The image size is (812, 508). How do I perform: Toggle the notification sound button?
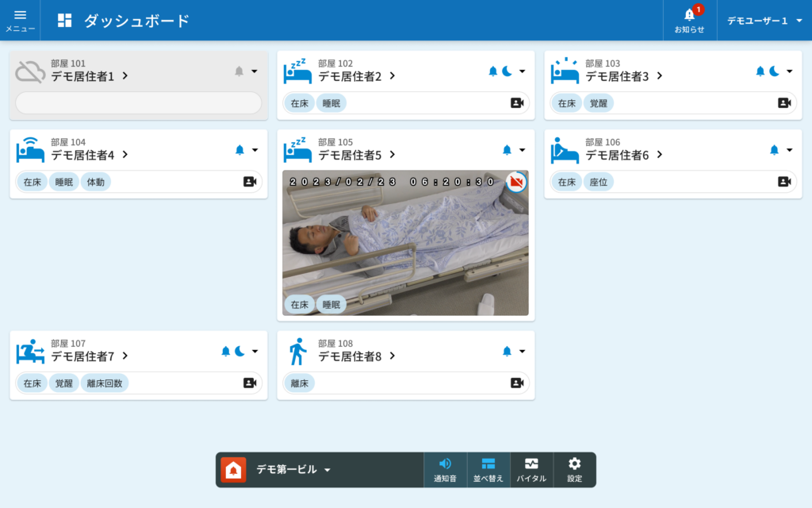tap(445, 469)
